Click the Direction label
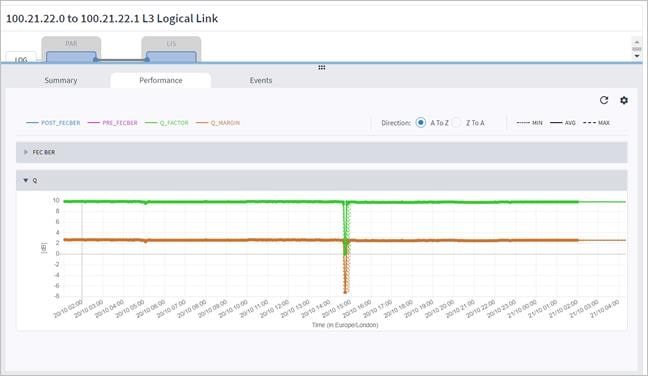 click(x=396, y=123)
